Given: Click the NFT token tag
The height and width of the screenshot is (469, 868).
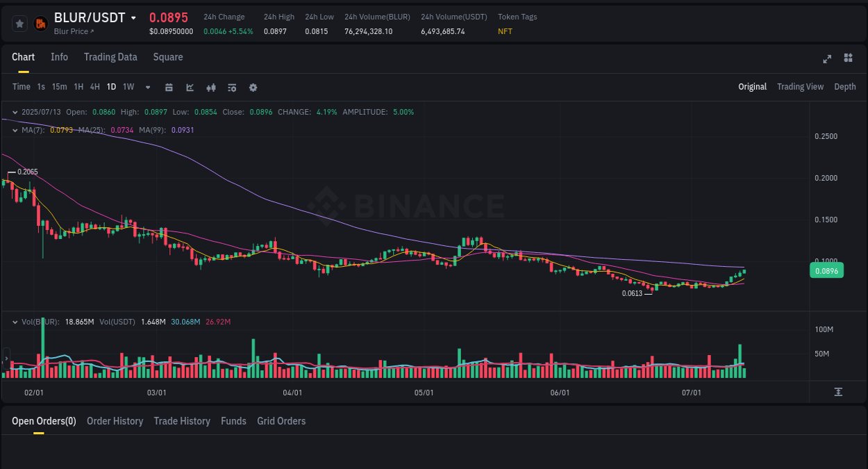Looking at the screenshot, I should [x=504, y=31].
